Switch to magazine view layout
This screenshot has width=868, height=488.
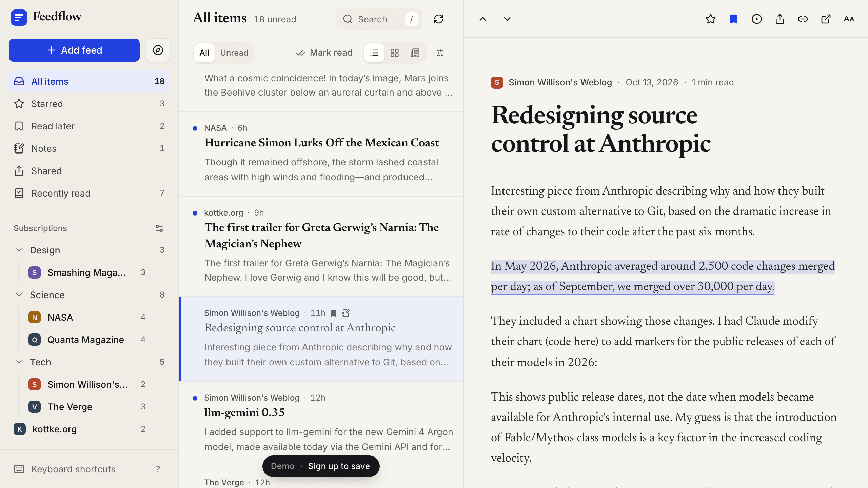coord(415,53)
